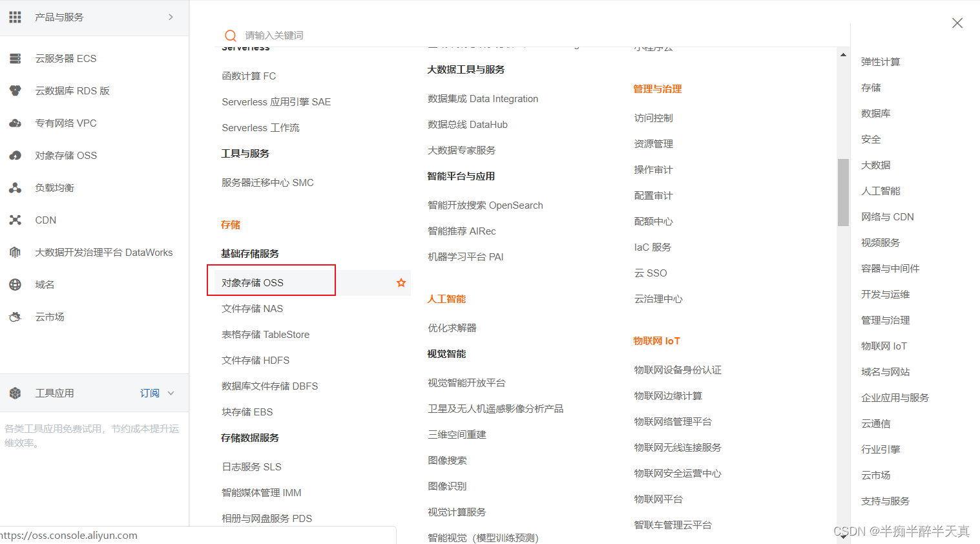Screen dimensions: 980x544
Task: Click the load balancer icon
Action: pos(15,187)
